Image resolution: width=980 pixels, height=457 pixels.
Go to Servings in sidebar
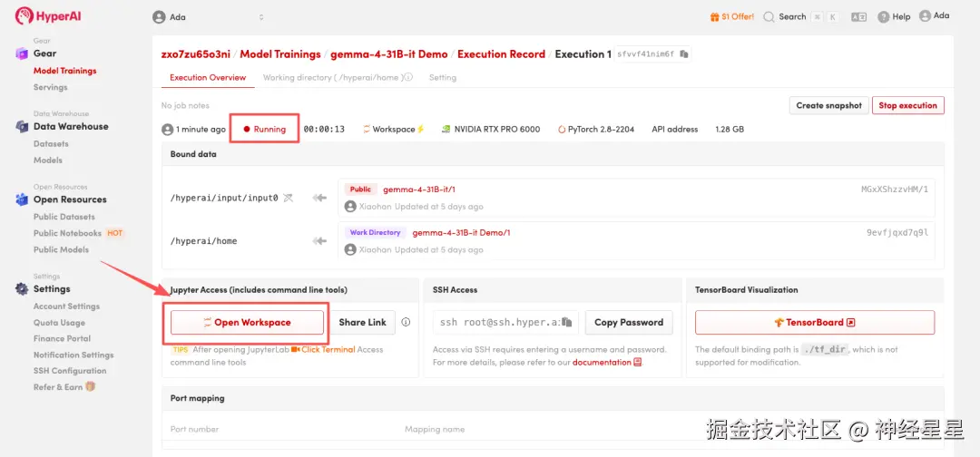(x=51, y=87)
